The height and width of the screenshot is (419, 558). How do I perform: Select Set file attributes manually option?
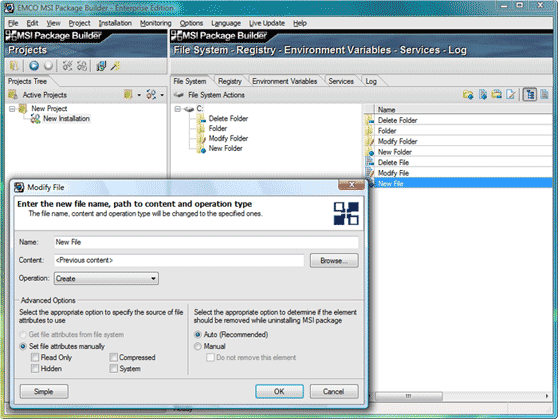coord(23,346)
